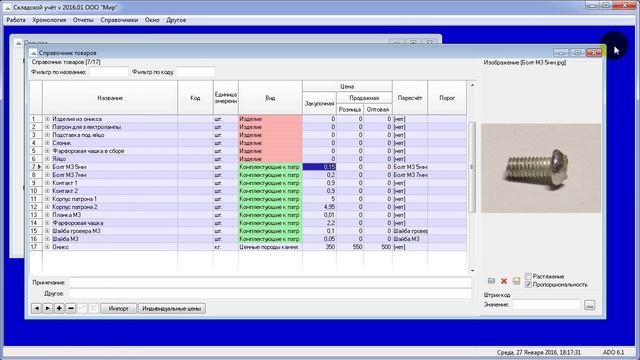The height and width of the screenshot is (360, 640).
Task: Click the Оптовая column header
Action: tap(378, 109)
